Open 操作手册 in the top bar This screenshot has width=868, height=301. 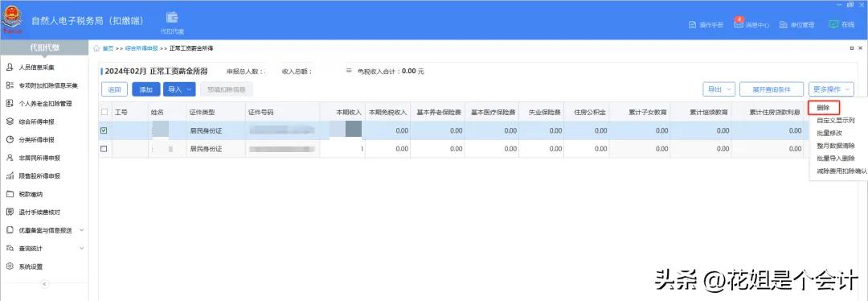706,25
